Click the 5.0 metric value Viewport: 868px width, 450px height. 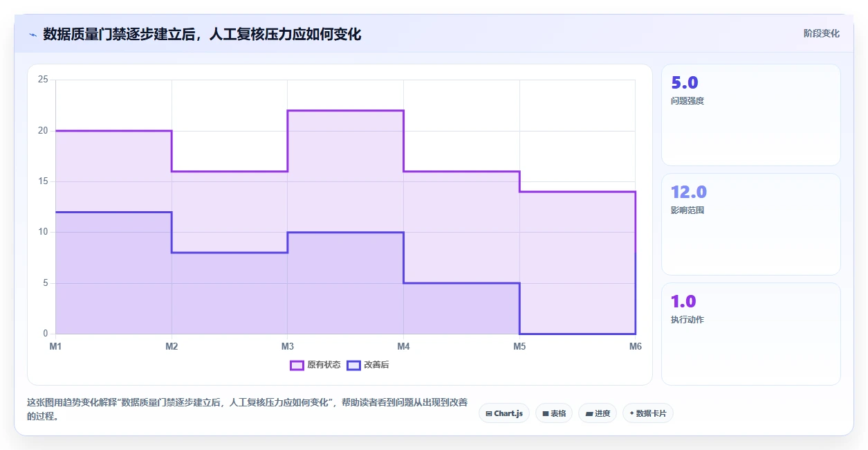[685, 83]
